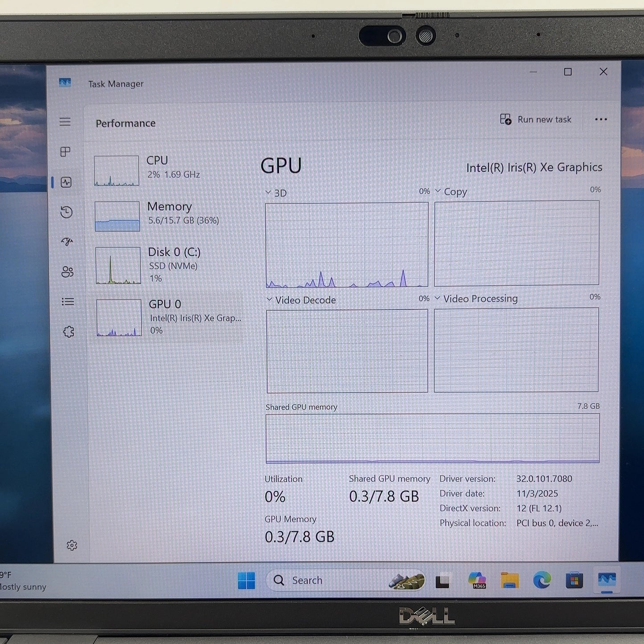Open File Explorer from the taskbar
644x644 pixels.
click(x=509, y=580)
